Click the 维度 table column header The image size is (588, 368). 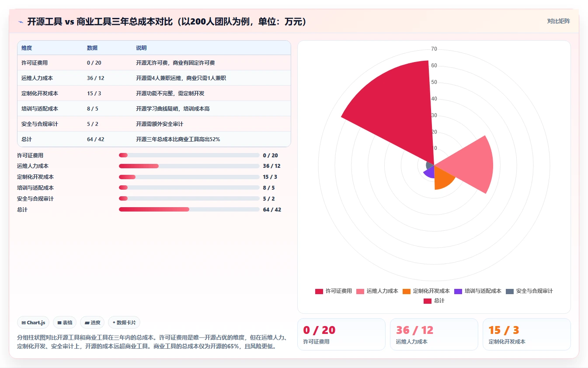point(27,48)
